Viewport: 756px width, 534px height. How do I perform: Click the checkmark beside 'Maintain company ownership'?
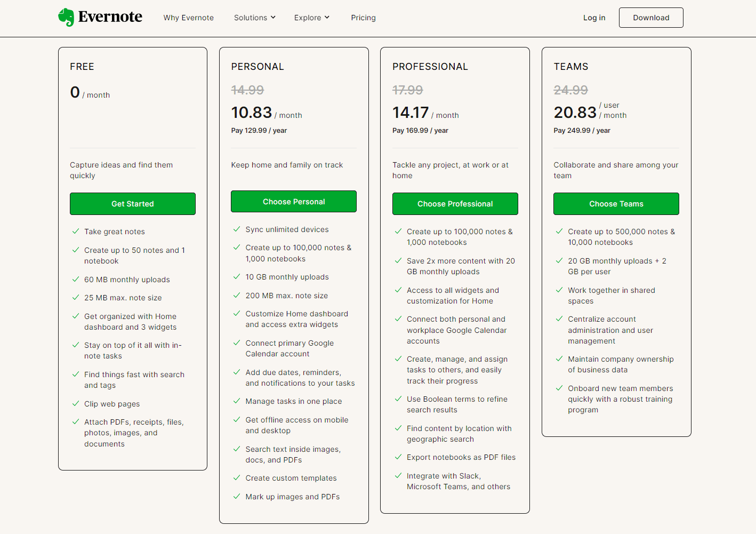coord(559,358)
